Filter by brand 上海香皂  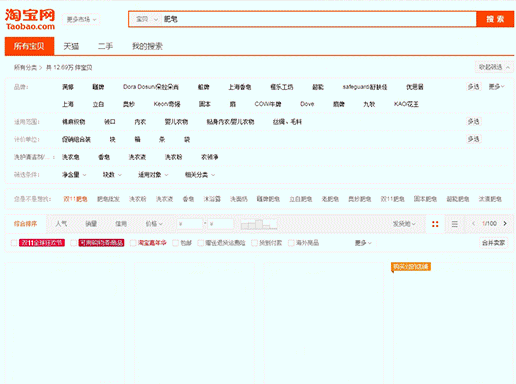click(x=240, y=87)
